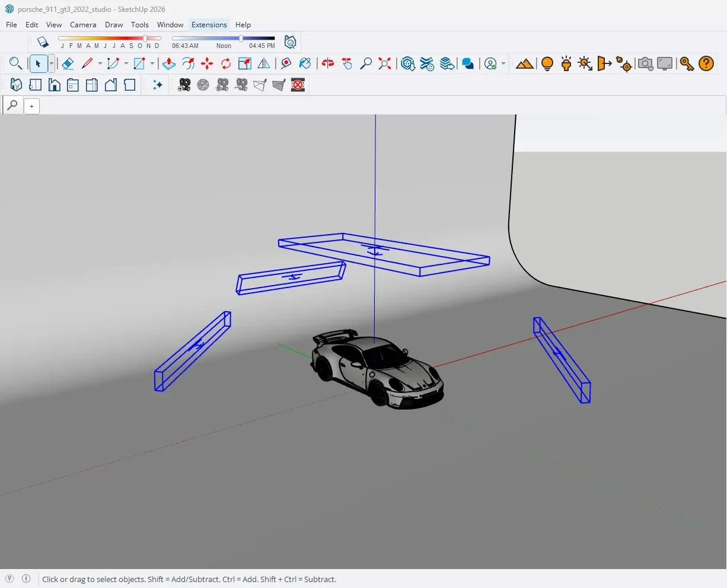Expand the user account dropdown arrow
The image size is (727, 588).
tap(503, 63)
